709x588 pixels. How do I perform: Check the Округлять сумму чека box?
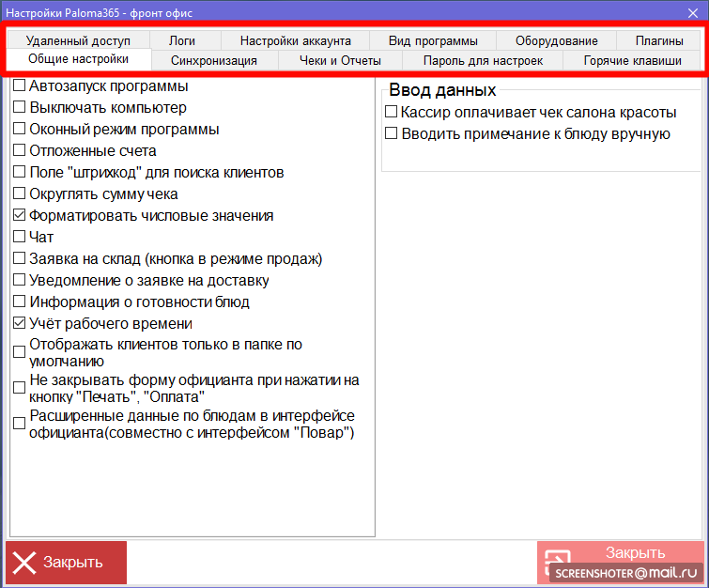20,194
